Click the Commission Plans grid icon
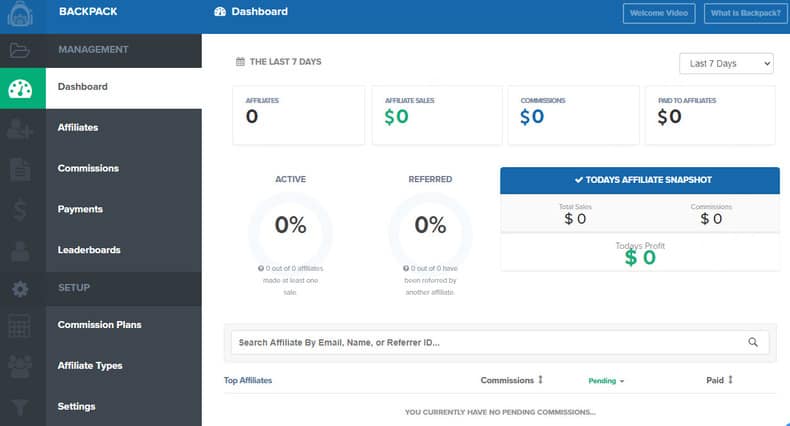The image size is (790, 426). coord(20,326)
